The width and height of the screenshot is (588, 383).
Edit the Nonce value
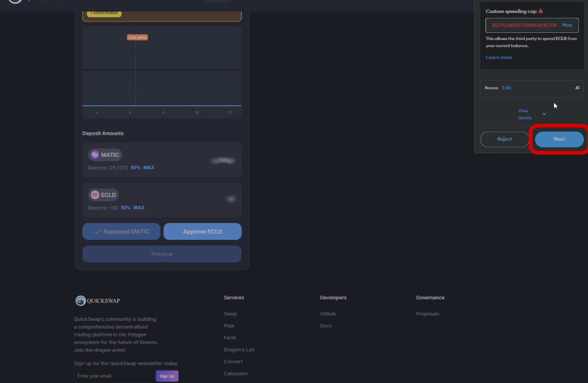[506, 87]
